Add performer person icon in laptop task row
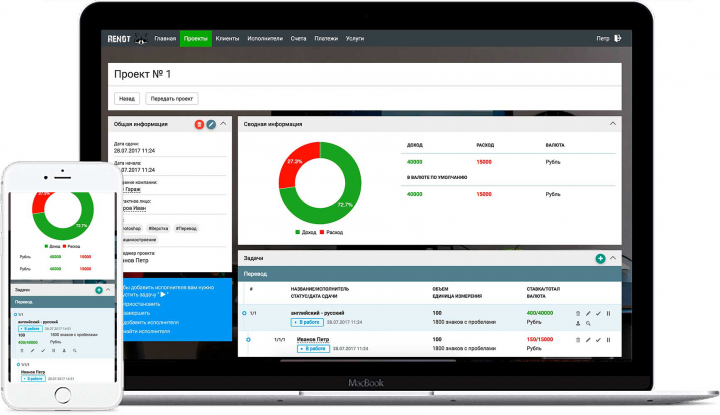The image size is (720, 415). click(x=578, y=324)
